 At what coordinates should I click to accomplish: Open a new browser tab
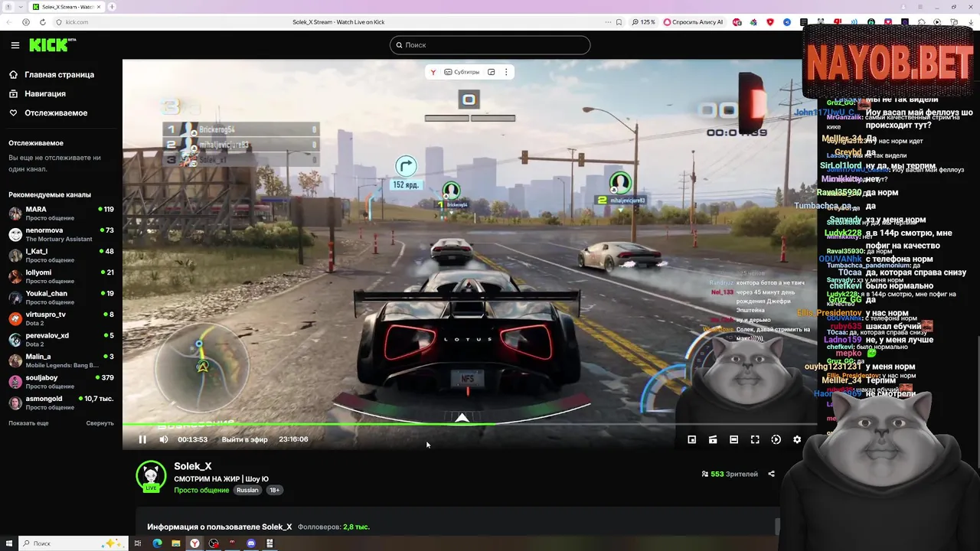112,7
